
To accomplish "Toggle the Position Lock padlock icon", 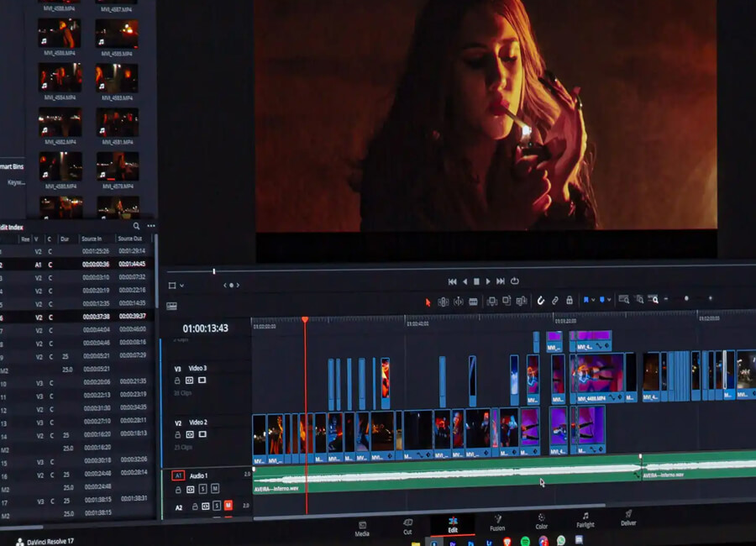I will click(569, 300).
